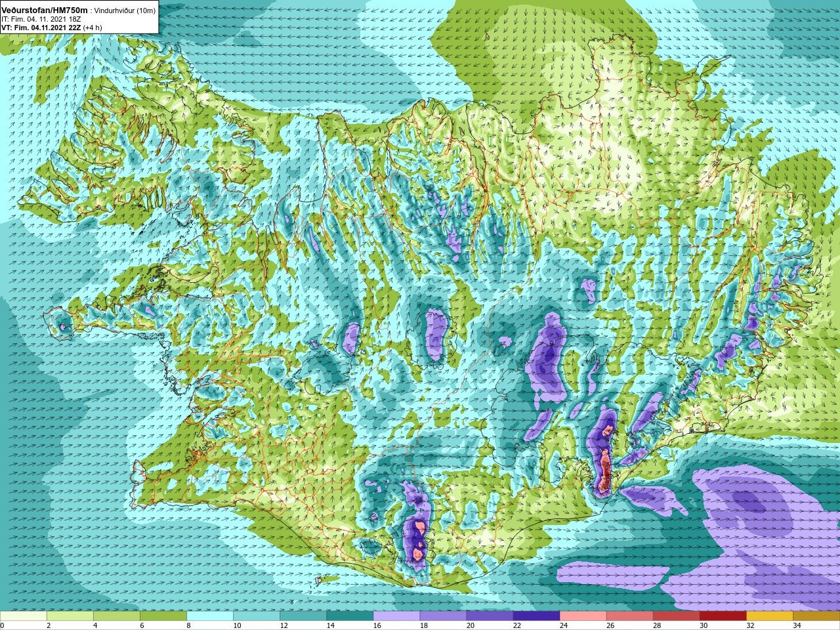Click the medium purple 18–20 legend swatch
Screen dimensions: 840x630
(443, 616)
